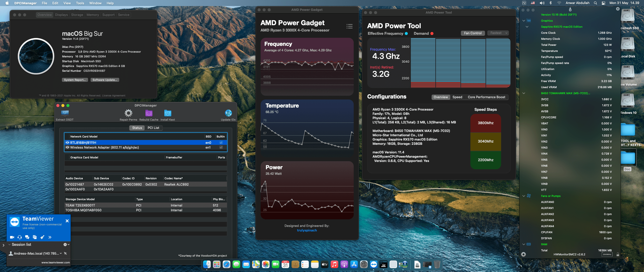Viewport: 644px width, 272px height.
Task: Toggle Builtin checkbox for Wireless Network Adapter
Action: [221, 147]
